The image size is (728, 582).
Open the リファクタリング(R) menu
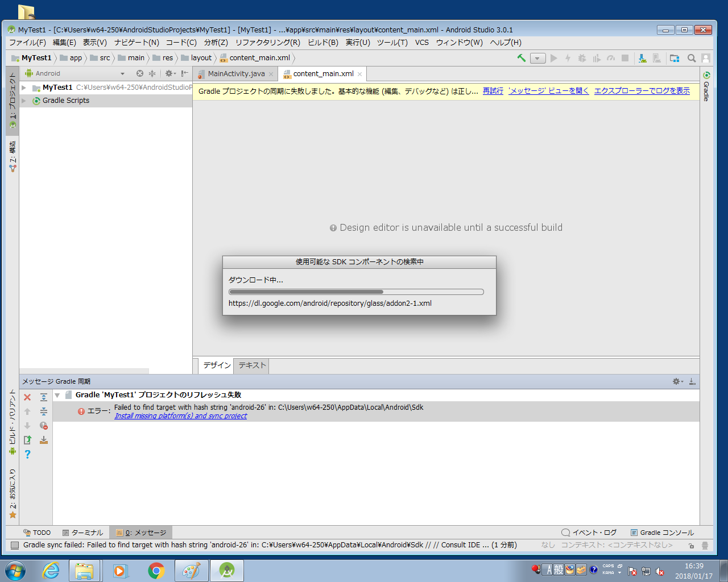click(x=267, y=43)
